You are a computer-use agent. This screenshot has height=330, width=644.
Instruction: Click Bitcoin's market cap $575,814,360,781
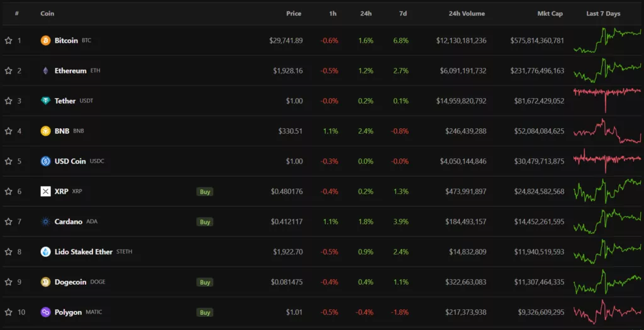pyautogui.click(x=537, y=40)
